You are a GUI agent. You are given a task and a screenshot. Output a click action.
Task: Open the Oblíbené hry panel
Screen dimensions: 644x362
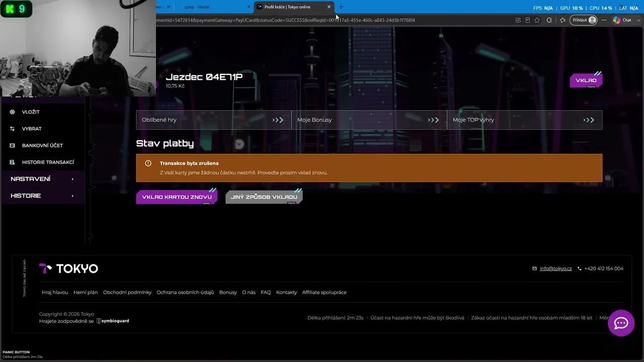tap(213, 120)
